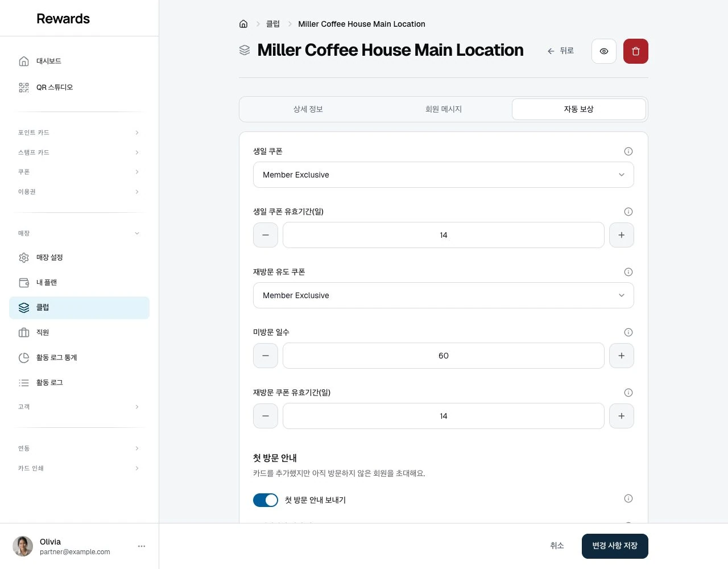Screen dimensions: 728x569
Task: Click the home breadcrumb icon
Action: [243, 24]
